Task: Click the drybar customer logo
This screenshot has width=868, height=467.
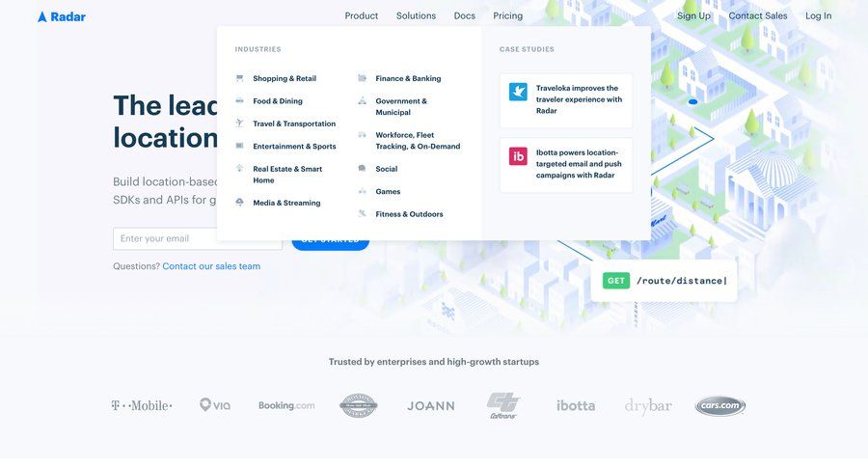Action: [648, 406]
